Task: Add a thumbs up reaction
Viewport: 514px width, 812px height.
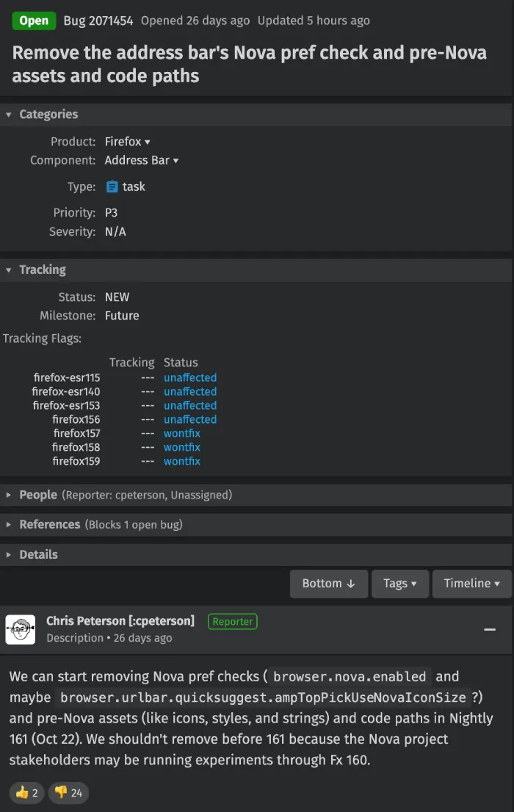Action: 26,792
